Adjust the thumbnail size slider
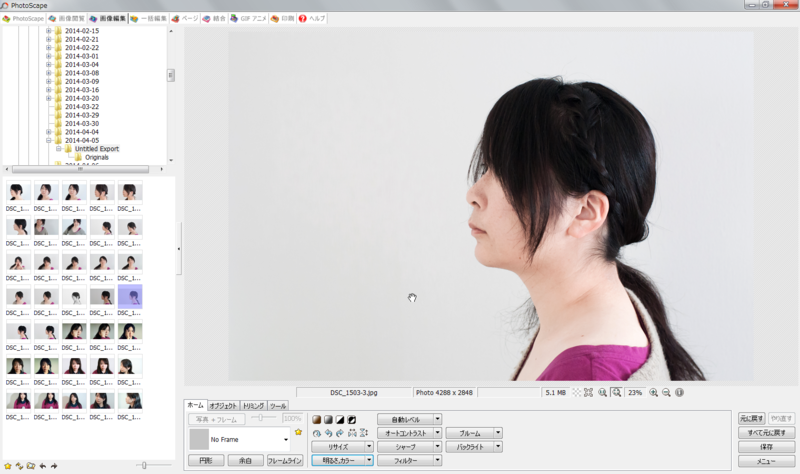 144,465
